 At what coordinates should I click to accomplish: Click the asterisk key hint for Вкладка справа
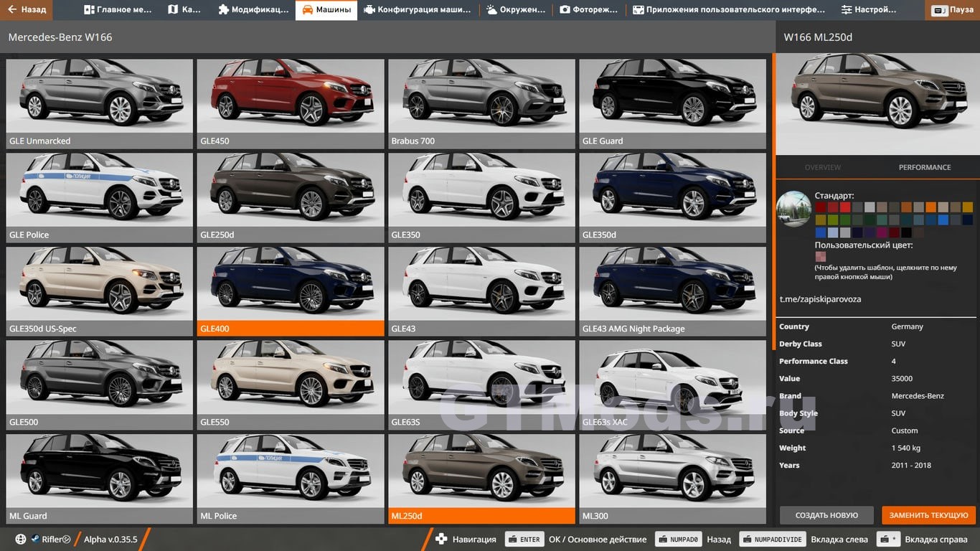(889, 540)
